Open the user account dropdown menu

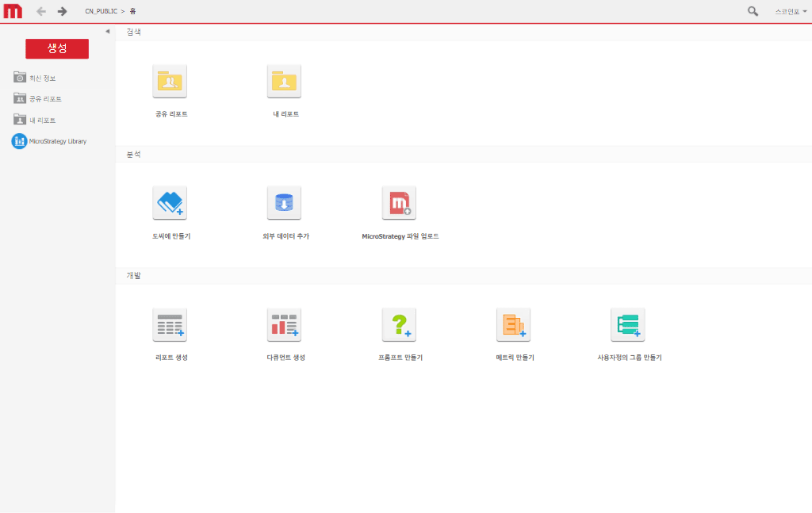pyautogui.click(x=791, y=12)
